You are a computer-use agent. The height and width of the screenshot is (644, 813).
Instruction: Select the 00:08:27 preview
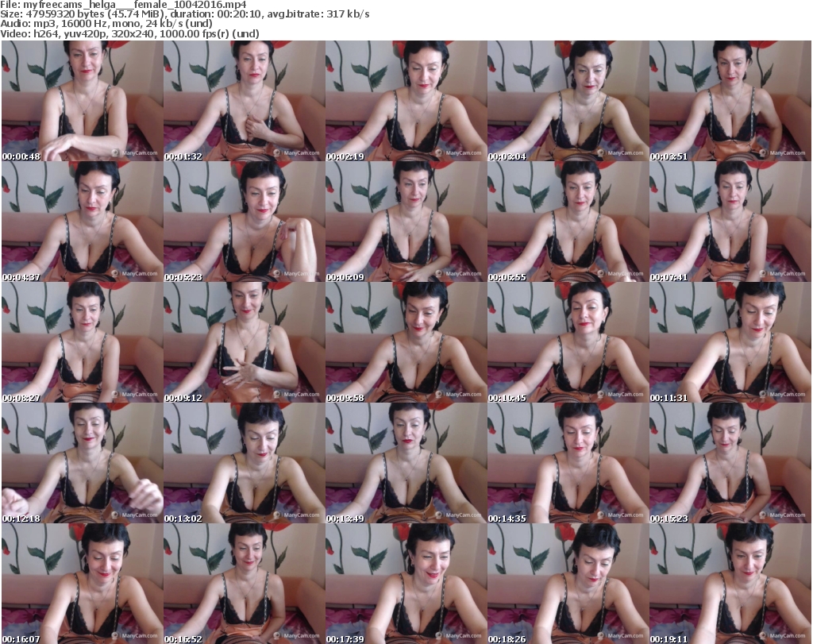click(83, 343)
